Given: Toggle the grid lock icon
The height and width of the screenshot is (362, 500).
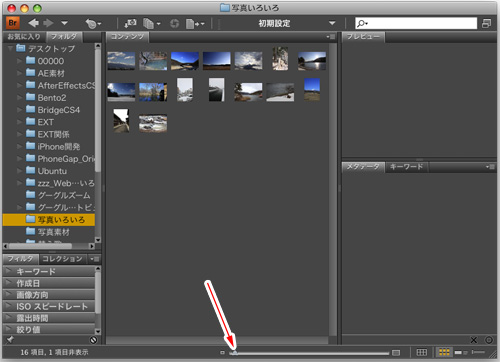Looking at the screenshot, I should (422, 352).
